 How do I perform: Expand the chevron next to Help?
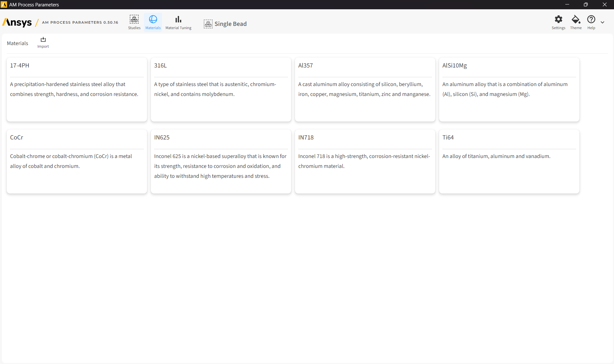(x=602, y=22)
